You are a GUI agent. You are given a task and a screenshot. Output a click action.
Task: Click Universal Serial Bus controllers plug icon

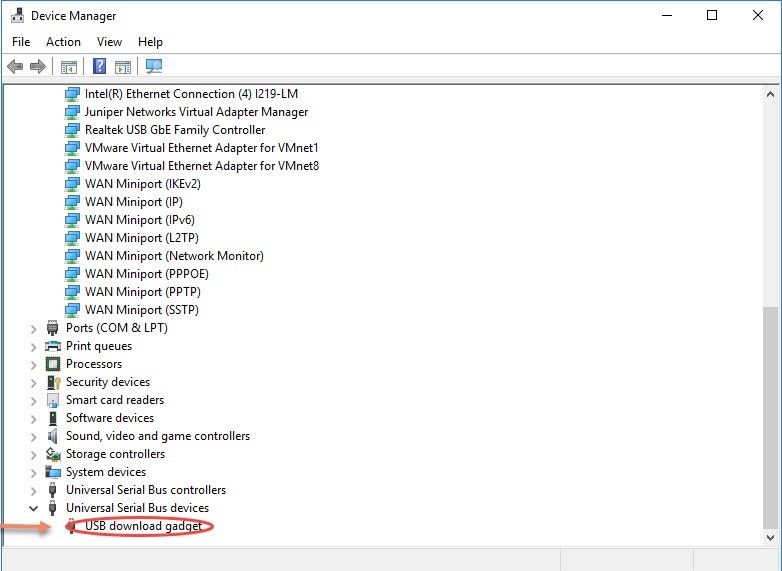tap(52, 490)
